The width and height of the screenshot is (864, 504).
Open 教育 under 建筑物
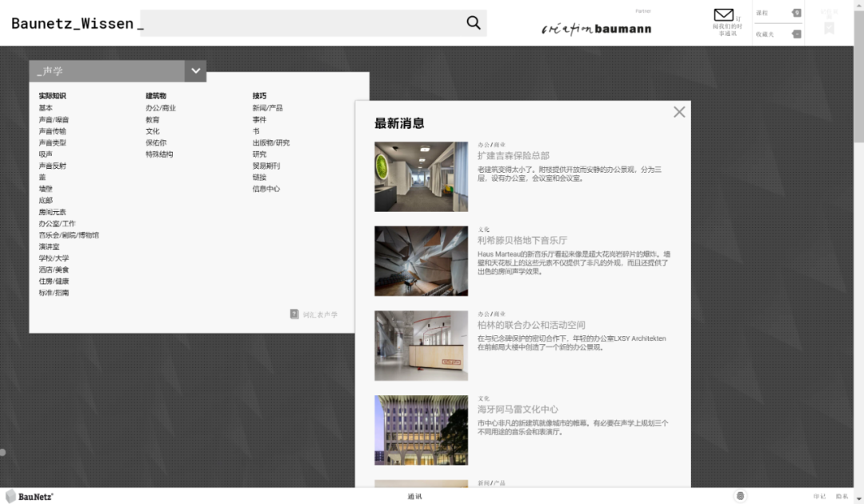[153, 119]
